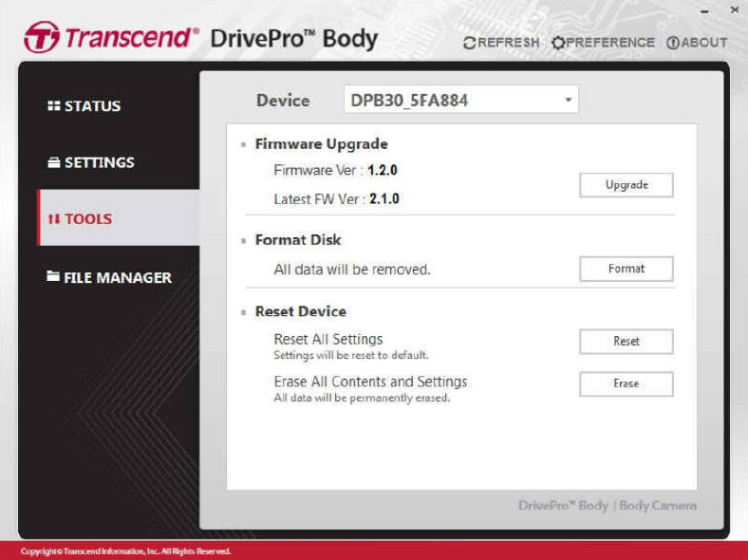
Task: Close the DrivePro Body window
Action: 735,9
